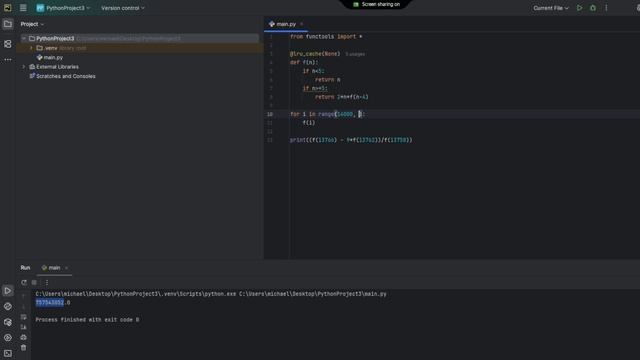Open the Structure tool window icon
Image resolution: width=640 pixels, height=360 pixels.
point(8,44)
